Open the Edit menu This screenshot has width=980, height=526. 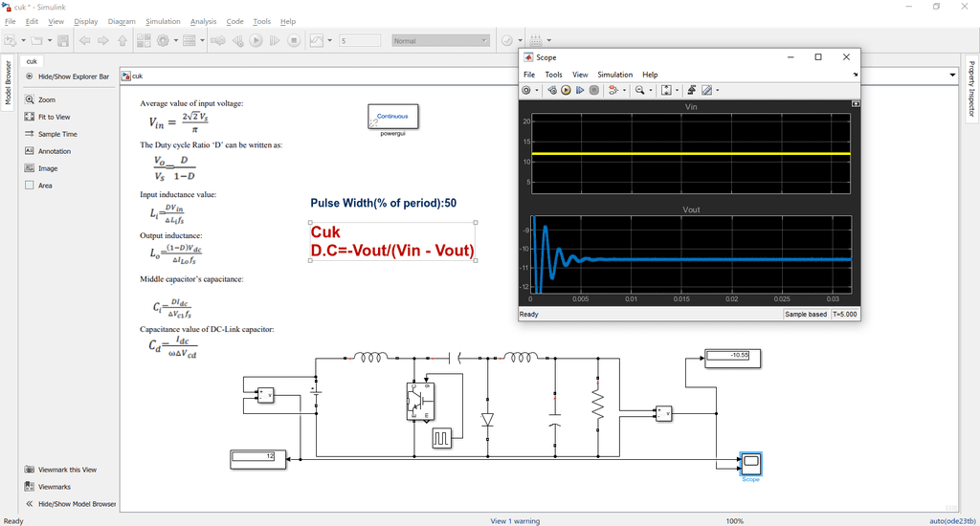(32, 21)
